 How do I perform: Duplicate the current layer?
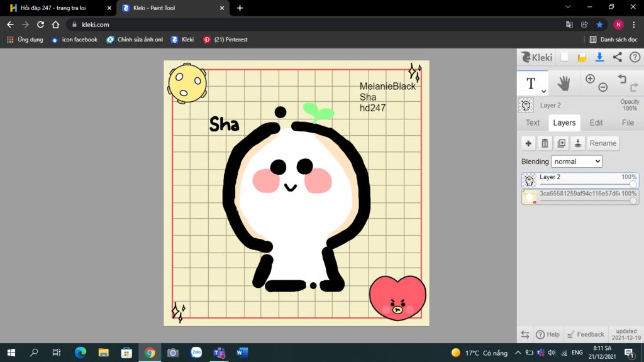pyautogui.click(x=561, y=143)
